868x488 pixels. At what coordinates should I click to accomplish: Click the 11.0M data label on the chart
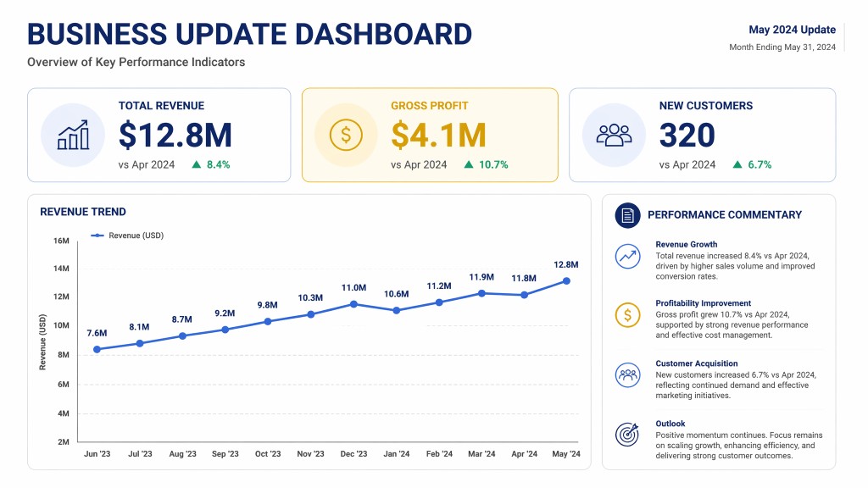coord(353,288)
